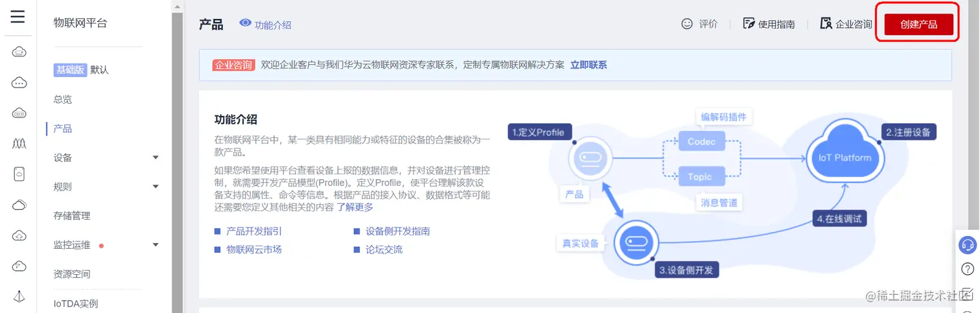Click the smiley face 评价 icon
Viewport: 980px width, 313px height.
687,24
